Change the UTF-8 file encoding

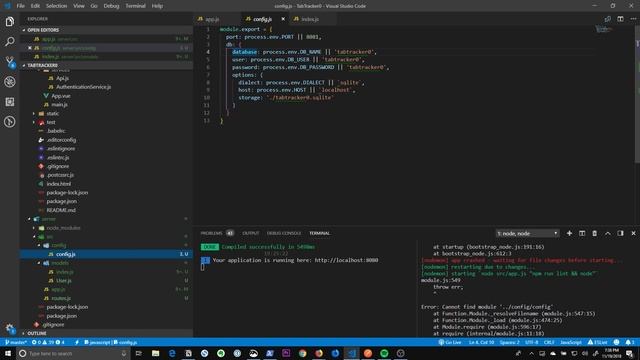[531, 342]
